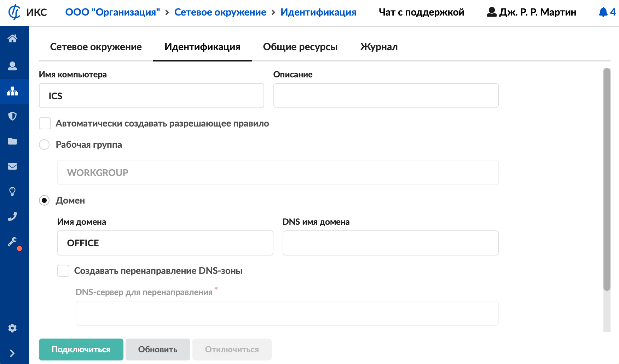Click the DNS имя домена input field
The image size is (619, 364).
(x=391, y=243)
